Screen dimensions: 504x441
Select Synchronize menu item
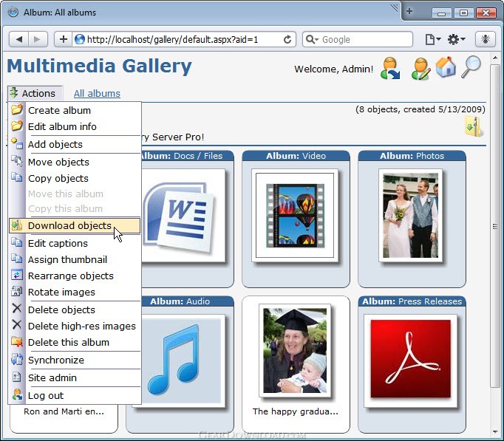75,360
